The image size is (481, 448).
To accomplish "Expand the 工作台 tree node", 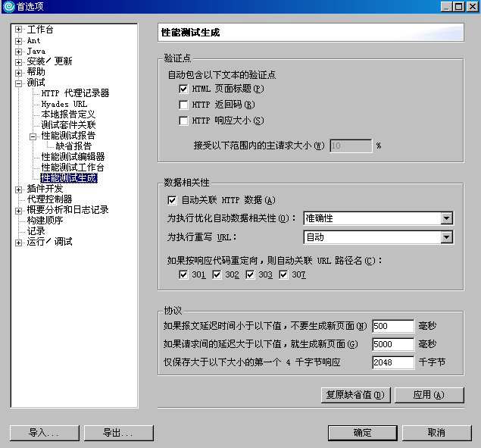I will (x=18, y=30).
